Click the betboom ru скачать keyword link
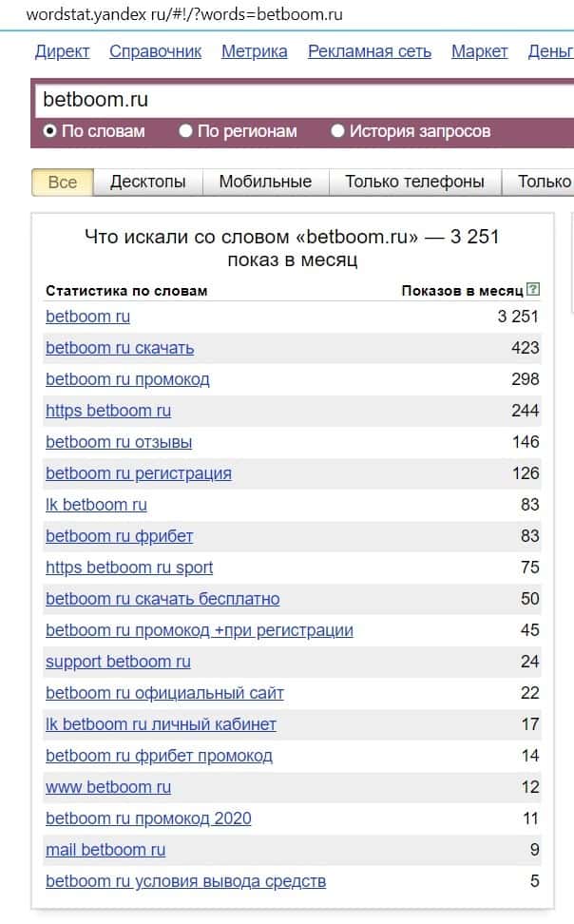Screen dimensions: 574x924 [x=120, y=348]
